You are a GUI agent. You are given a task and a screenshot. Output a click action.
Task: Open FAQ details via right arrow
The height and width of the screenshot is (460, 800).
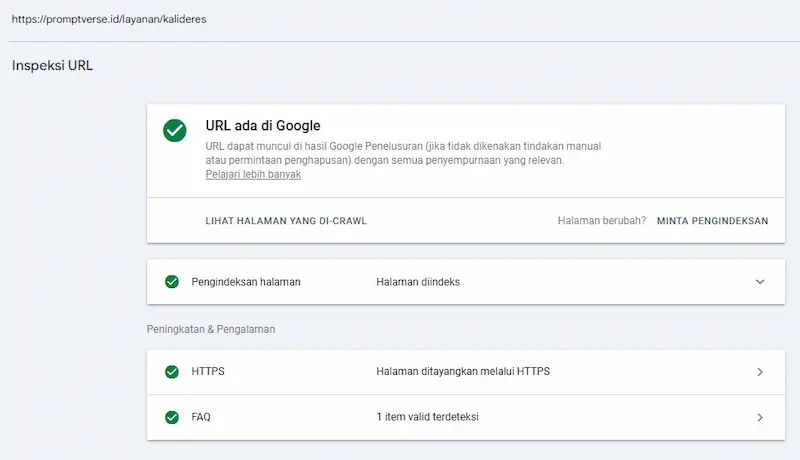[760, 417]
